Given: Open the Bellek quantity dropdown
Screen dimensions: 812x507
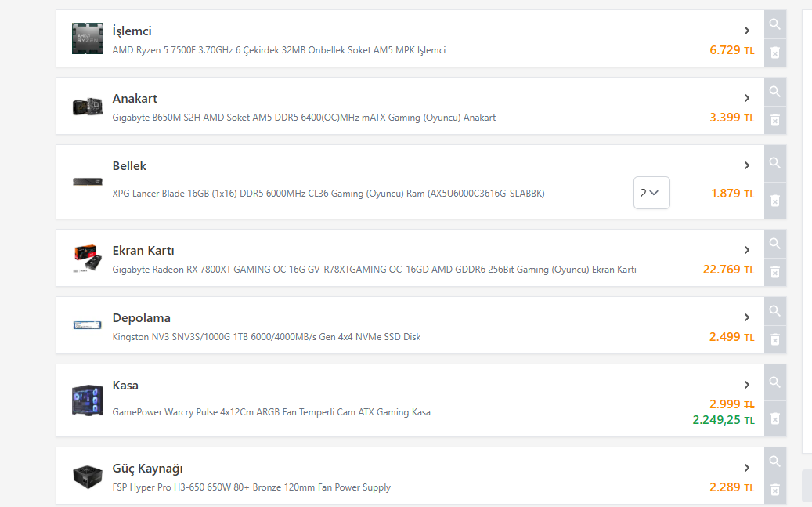Looking at the screenshot, I should pos(651,193).
